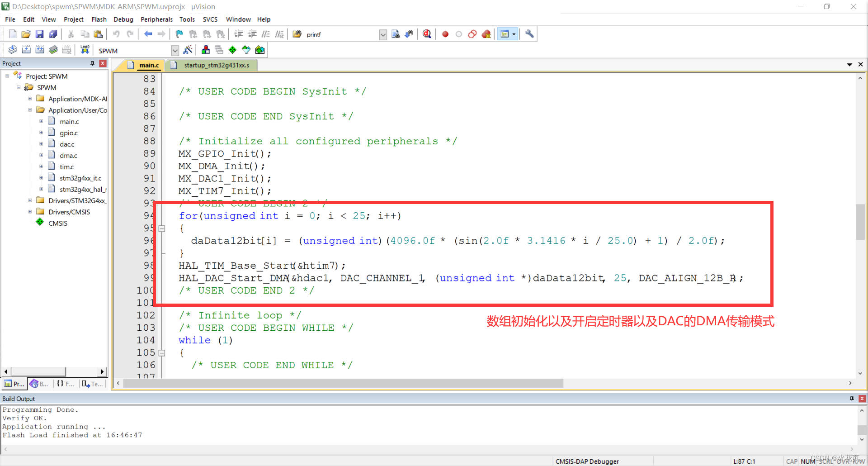This screenshot has height=466, width=868.
Task: Navigate backwards with the blue left arrow
Action: pyautogui.click(x=148, y=34)
